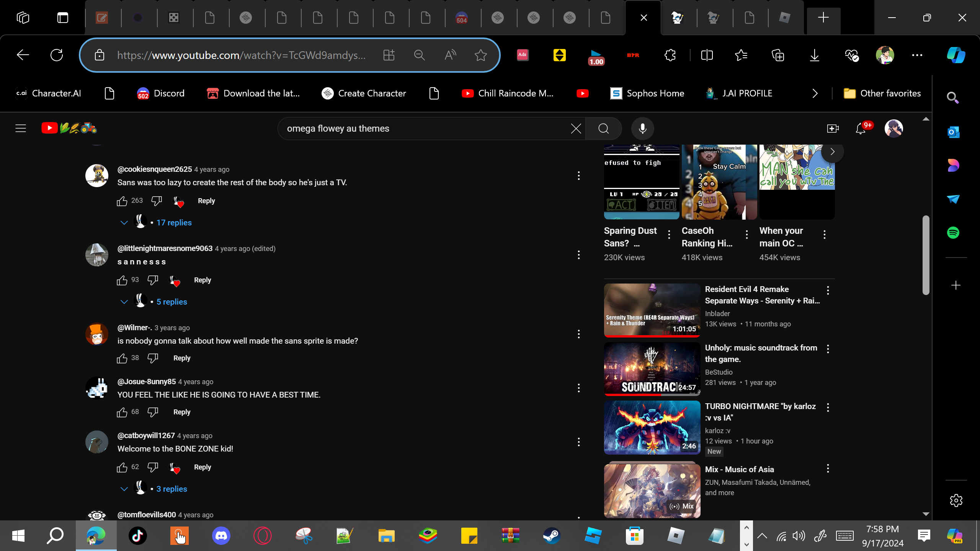Open the Discord bookmark in favorites bar

161,93
